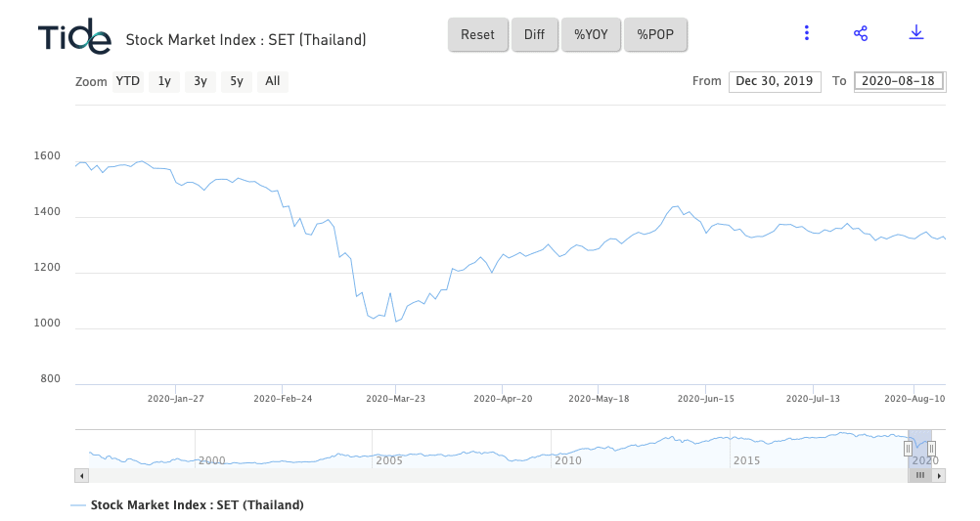The height and width of the screenshot is (521, 980).
Task: Open the three-dot chart options menu
Action: (807, 33)
